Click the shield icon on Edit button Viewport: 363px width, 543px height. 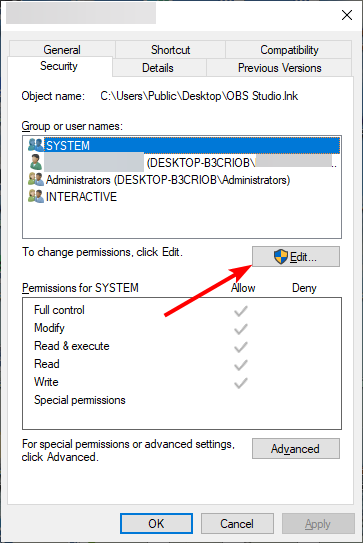281,257
